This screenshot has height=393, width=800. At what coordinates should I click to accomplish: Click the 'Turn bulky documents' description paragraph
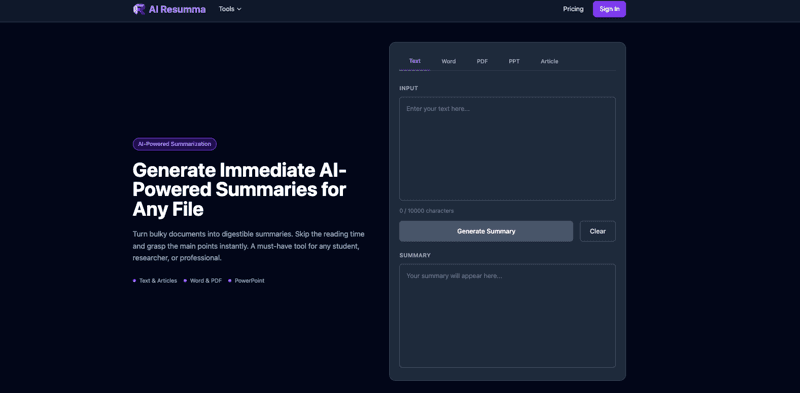coord(248,245)
